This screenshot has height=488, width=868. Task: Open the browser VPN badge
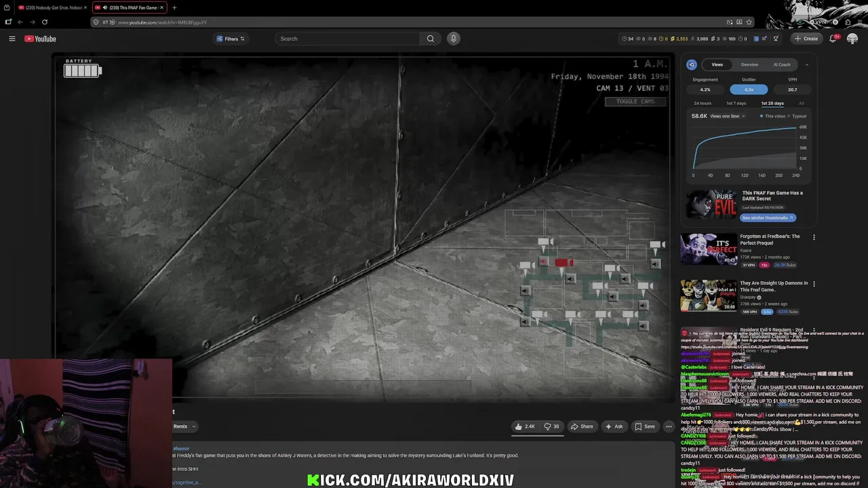pyautogui.click(x=818, y=22)
